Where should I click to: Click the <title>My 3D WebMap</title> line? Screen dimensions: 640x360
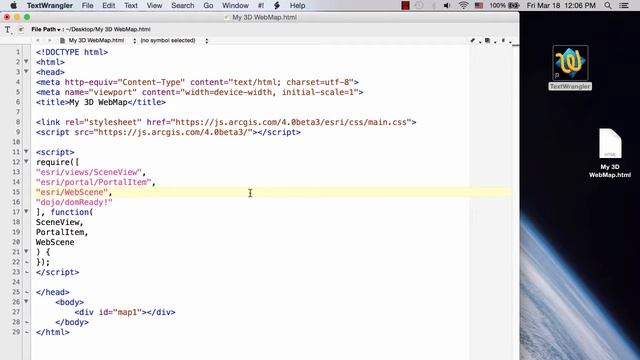101,102
